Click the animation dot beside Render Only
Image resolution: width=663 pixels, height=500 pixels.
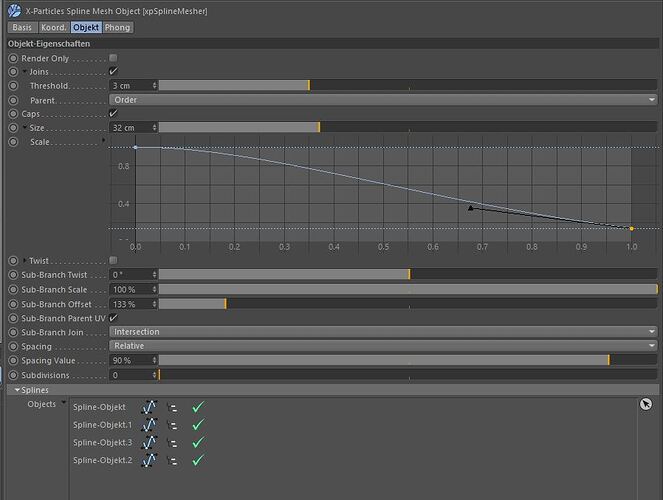(13, 58)
